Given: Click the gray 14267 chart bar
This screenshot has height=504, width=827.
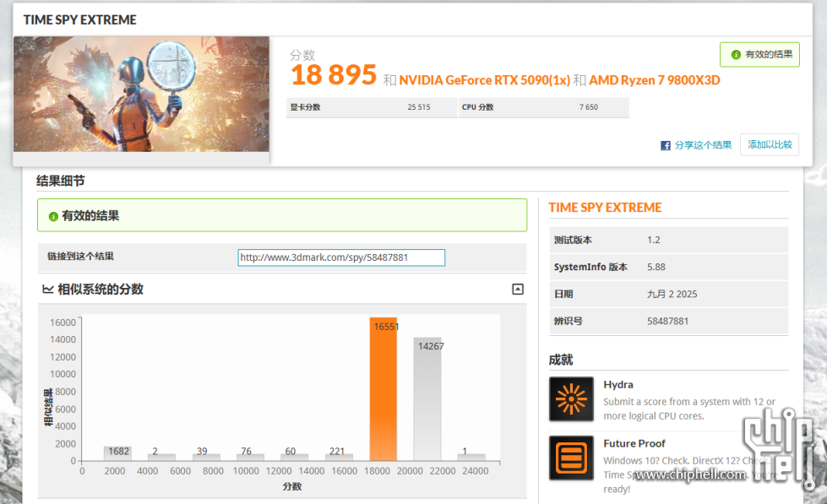Looking at the screenshot, I should click(x=427, y=399).
